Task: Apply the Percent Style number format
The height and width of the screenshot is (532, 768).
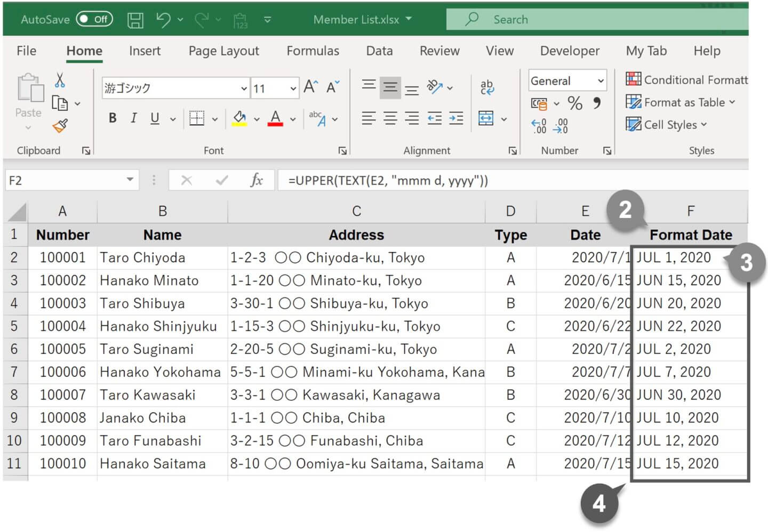Action: click(x=575, y=103)
